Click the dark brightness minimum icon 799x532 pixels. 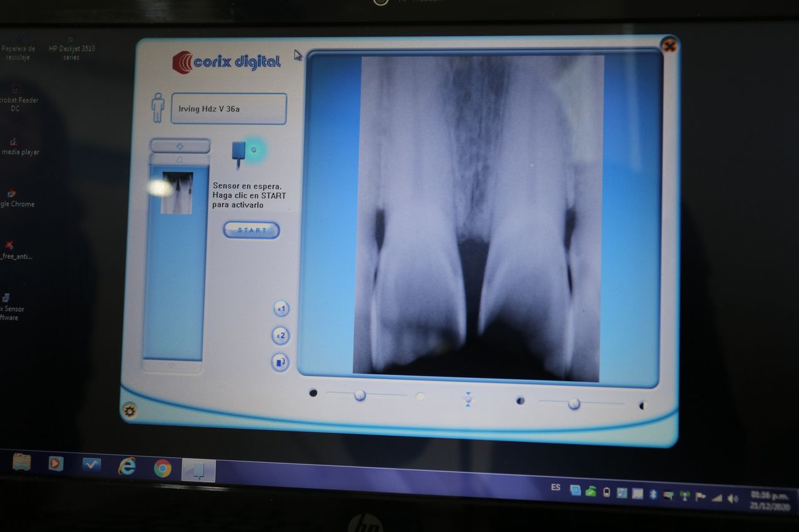[313, 393]
